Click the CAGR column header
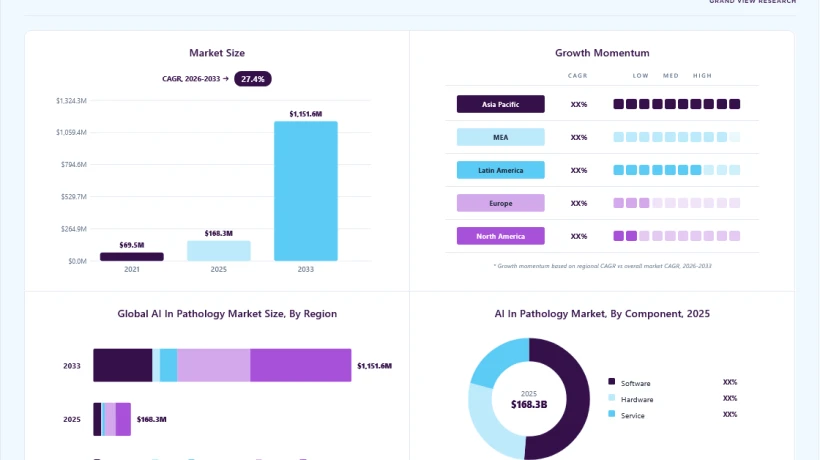Viewport: 820px width, 460px height. (578, 76)
